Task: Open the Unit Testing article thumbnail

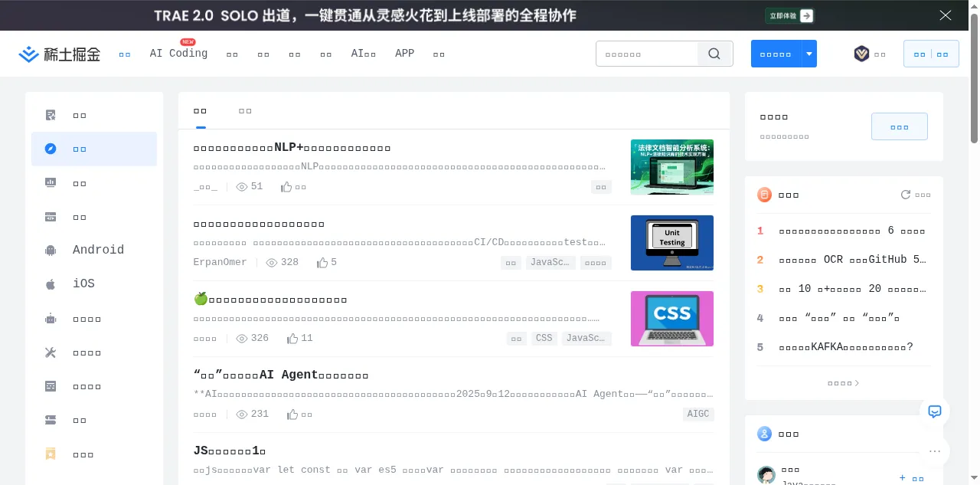Action: tap(671, 243)
